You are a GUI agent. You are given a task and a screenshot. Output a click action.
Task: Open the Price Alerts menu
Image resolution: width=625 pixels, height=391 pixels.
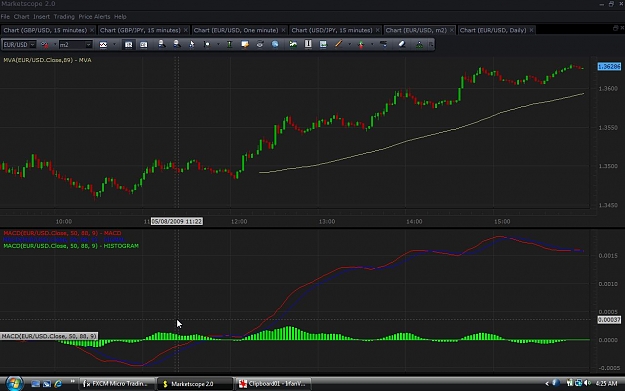point(94,17)
